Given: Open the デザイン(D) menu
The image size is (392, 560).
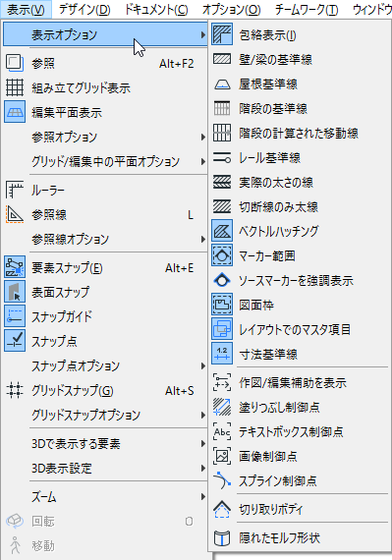Looking at the screenshot, I should [x=84, y=9].
